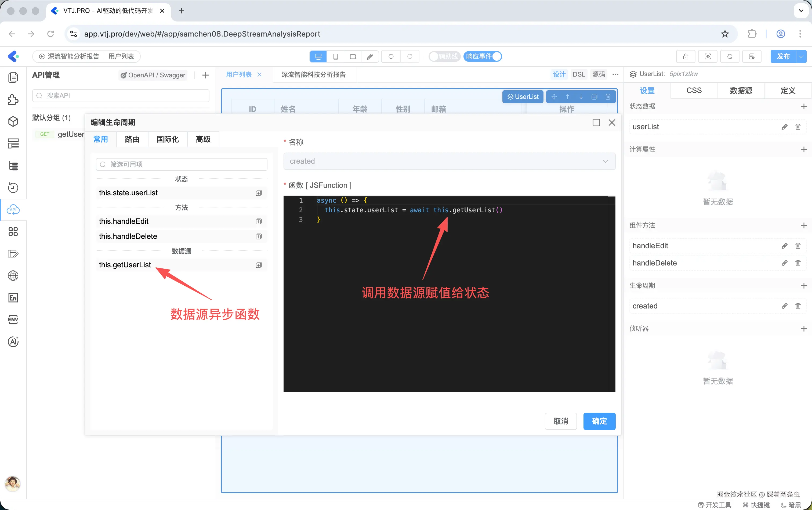
Task: Switch to tablet preview mode icon
Action: coord(335,57)
